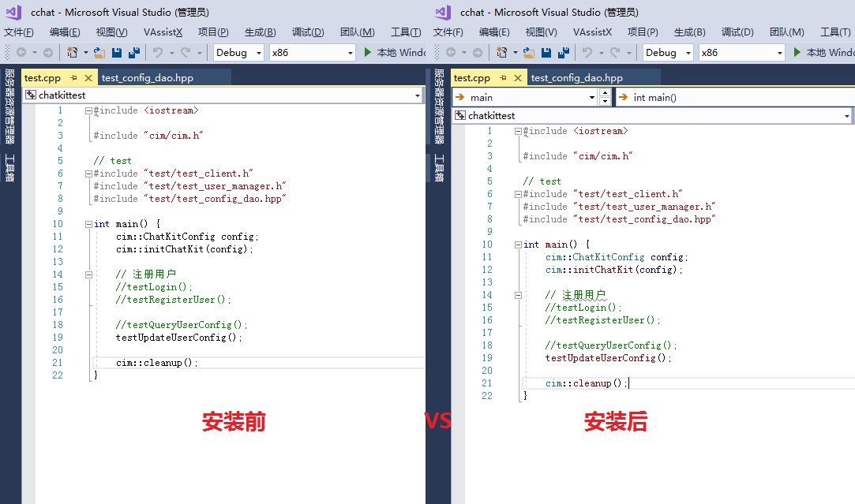Navigate backward in left window toolbar
855x504 pixels.
(x=21, y=52)
